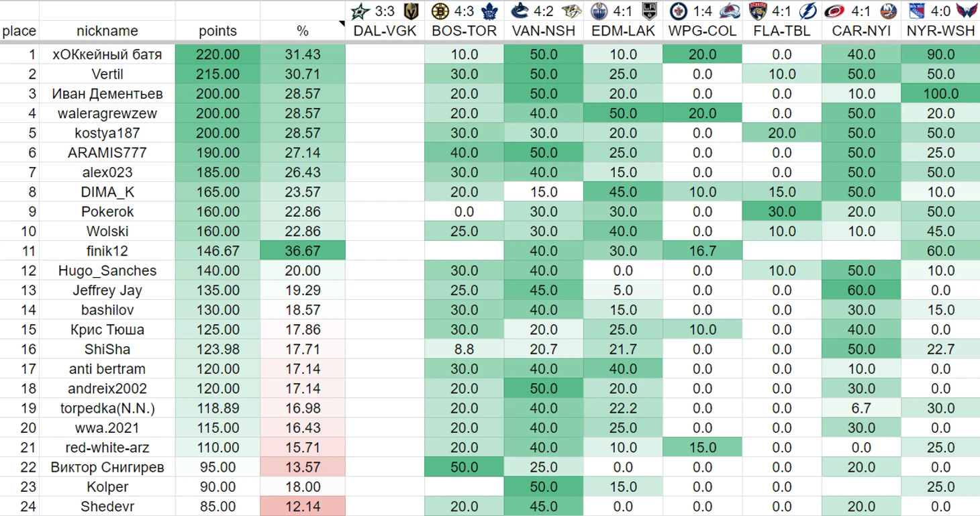Select nickname cell 'Vertil'
Screen dimensions: 980x516
107,74
